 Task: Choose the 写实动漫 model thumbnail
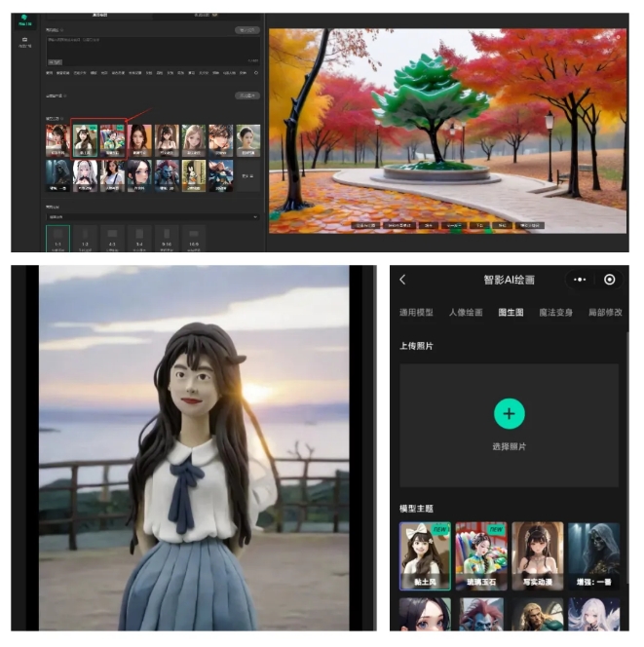coord(537,555)
